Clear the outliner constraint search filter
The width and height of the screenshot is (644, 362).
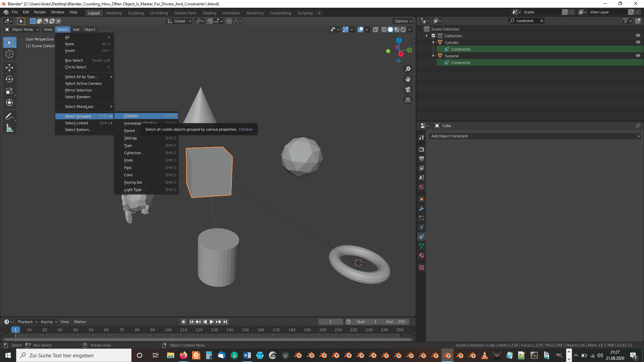pyautogui.click(x=541, y=21)
